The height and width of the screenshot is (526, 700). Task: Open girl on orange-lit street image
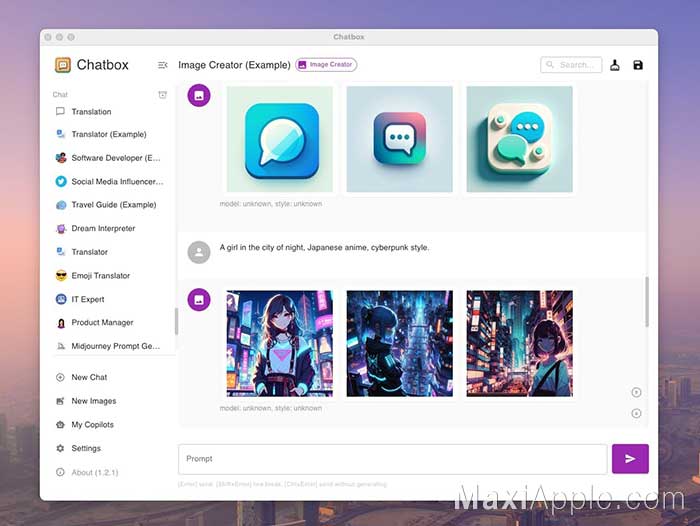point(519,343)
